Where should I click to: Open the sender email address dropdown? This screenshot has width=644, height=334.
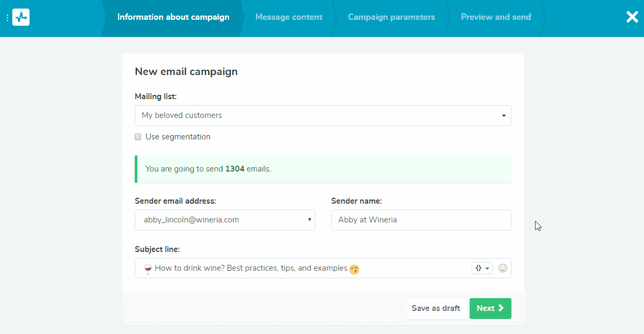[309, 219]
